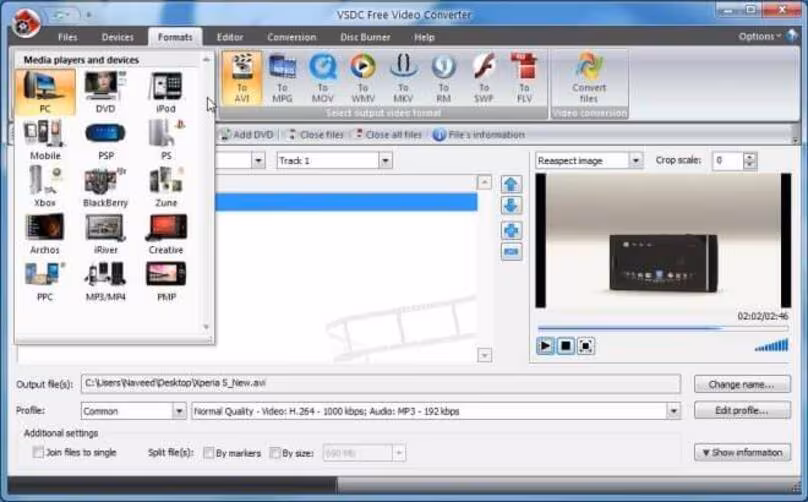Click the Output file path field
808x502 pixels.
pyautogui.click(x=380, y=383)
